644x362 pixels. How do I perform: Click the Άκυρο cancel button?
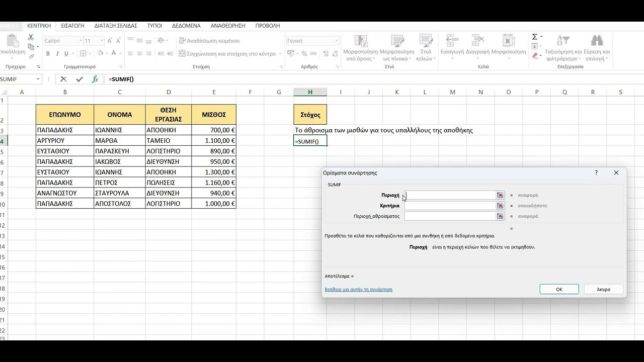pyautogui.click(x=604, y=289)
